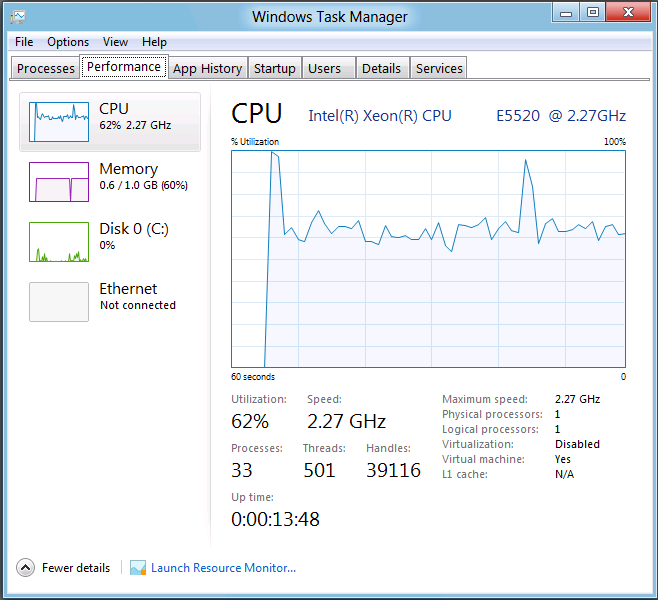Click the large 2.27 GHz speed value
This screenshot has width=658, height=600.
[346, 421]
